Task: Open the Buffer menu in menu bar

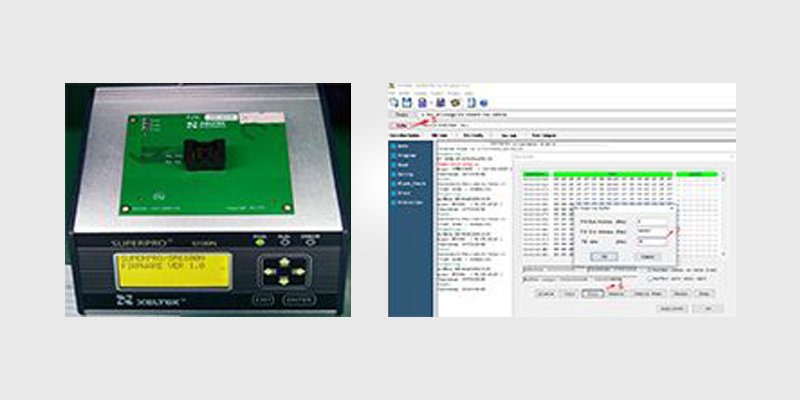Action: (x=404, y=93)
